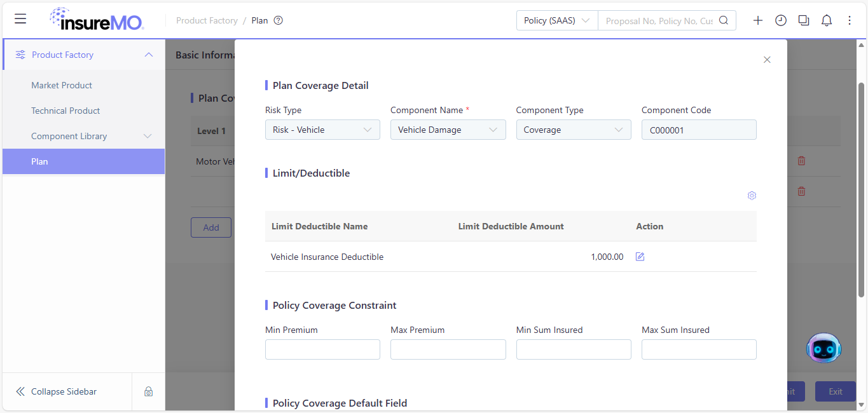Image resolution: width=868 pixels, height=413 pixels.
Task: Open the Component Type dropdown
Action: point(574,130)
